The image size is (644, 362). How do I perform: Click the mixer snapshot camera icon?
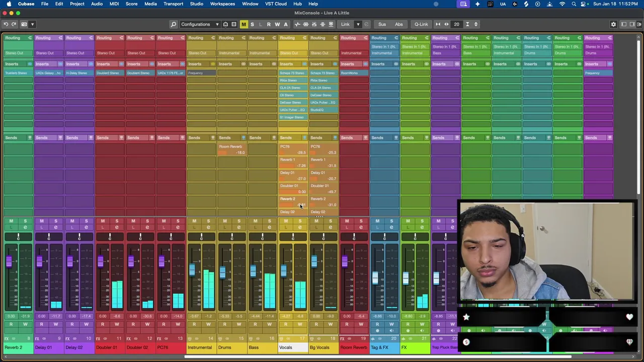(x=24, y=24)
